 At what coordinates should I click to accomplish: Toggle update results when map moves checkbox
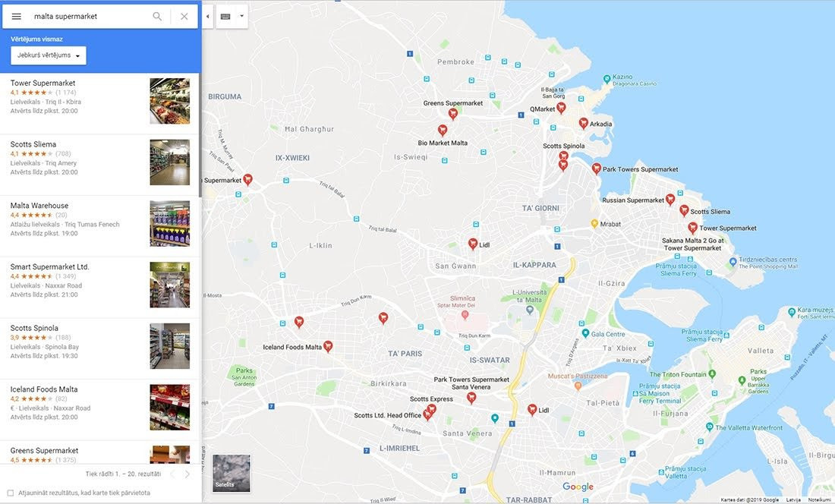pos(10,493)
